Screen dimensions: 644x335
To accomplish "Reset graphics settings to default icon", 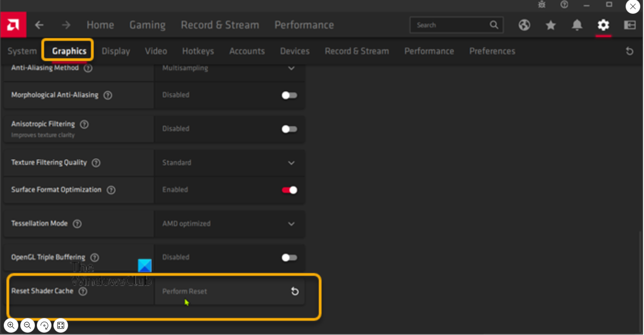I will [630, 51].
